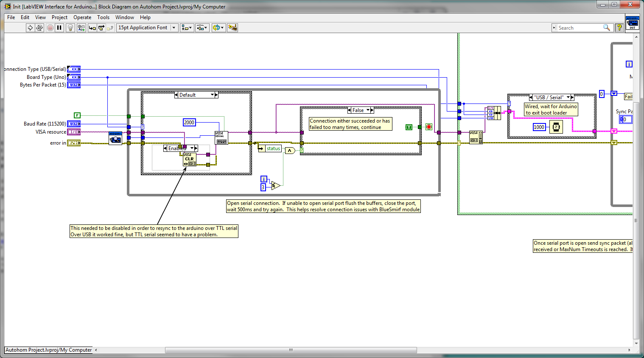Screen dimensions: 644x358
Task: Click the numeric constant 2000
Action: point(189,122)
